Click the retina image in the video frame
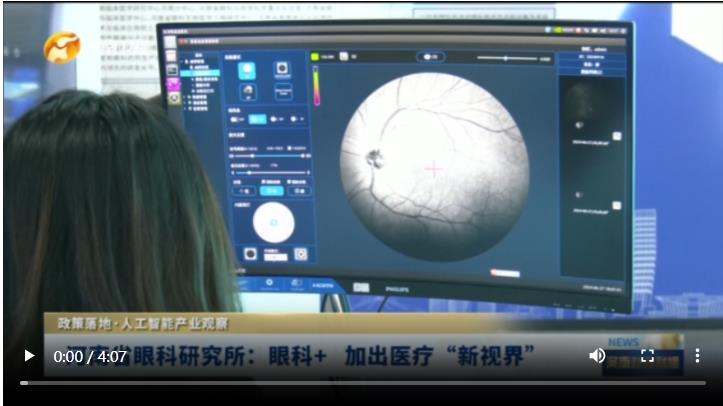The image size is (723, 406). pyautogui.click(x=434, y=167)
